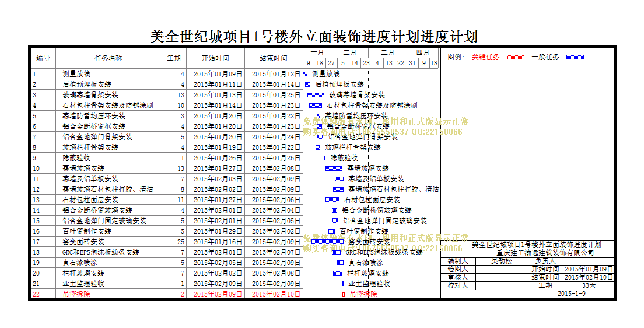Click the 绘图人 label in title block
The height and width of the screenshot is (328, 644).
[x=457, y=269]
